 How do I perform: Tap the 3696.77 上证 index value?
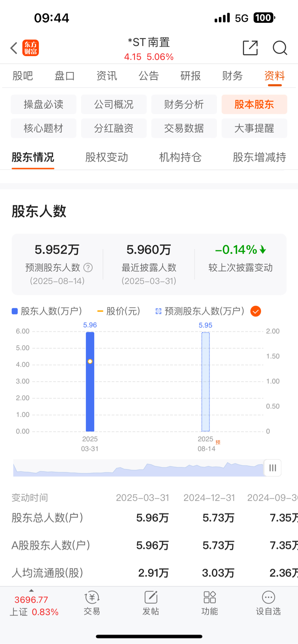point(31,600)
